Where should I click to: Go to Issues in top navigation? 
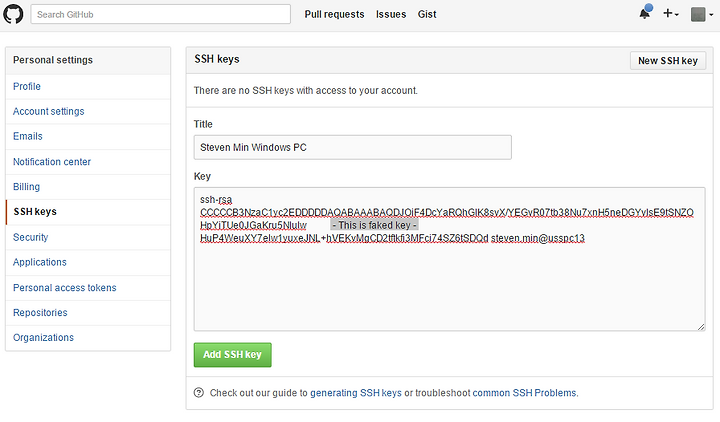tap(391, 14)
